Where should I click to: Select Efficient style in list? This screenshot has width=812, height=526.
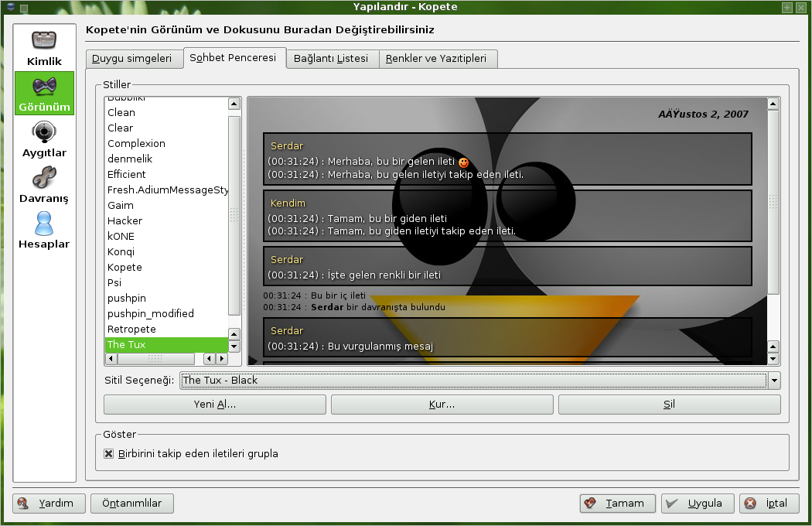pyautogui.click(x=166, y=175)
